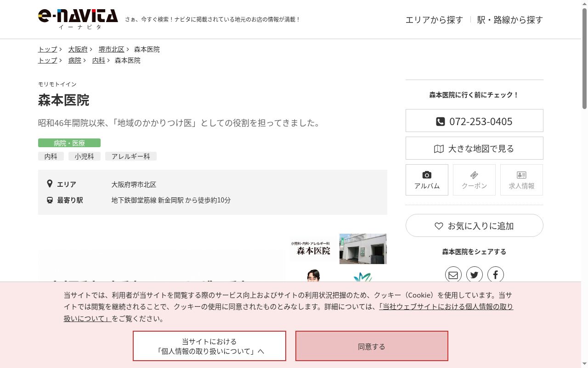
Task: Add to favorites with お気に入りに追加
Action: click(x=475, y=225)
